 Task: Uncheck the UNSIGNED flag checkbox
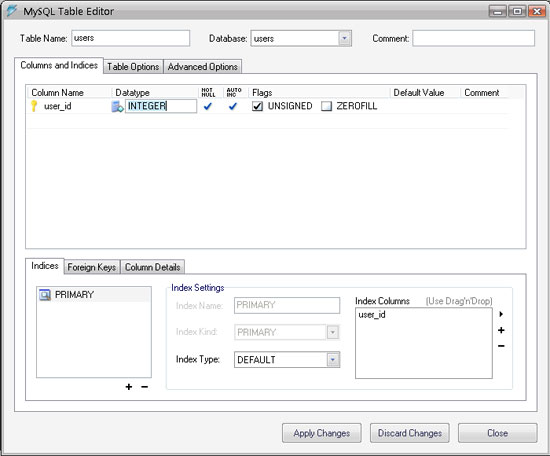(257, 106)
